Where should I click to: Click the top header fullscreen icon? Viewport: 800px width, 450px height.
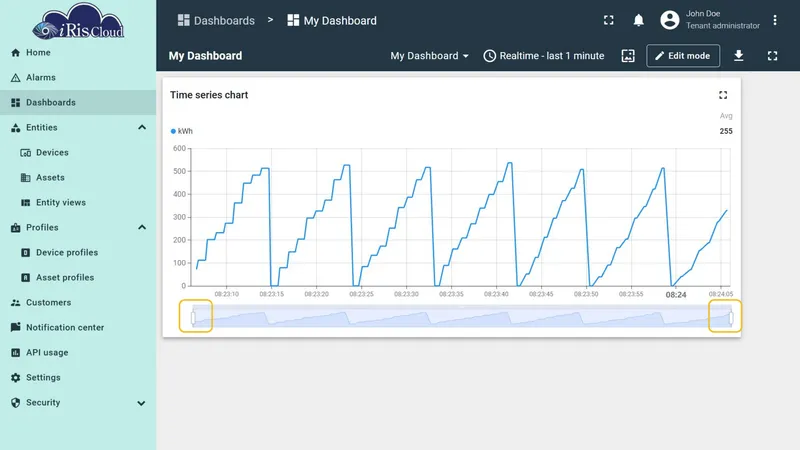pos(608,20)
